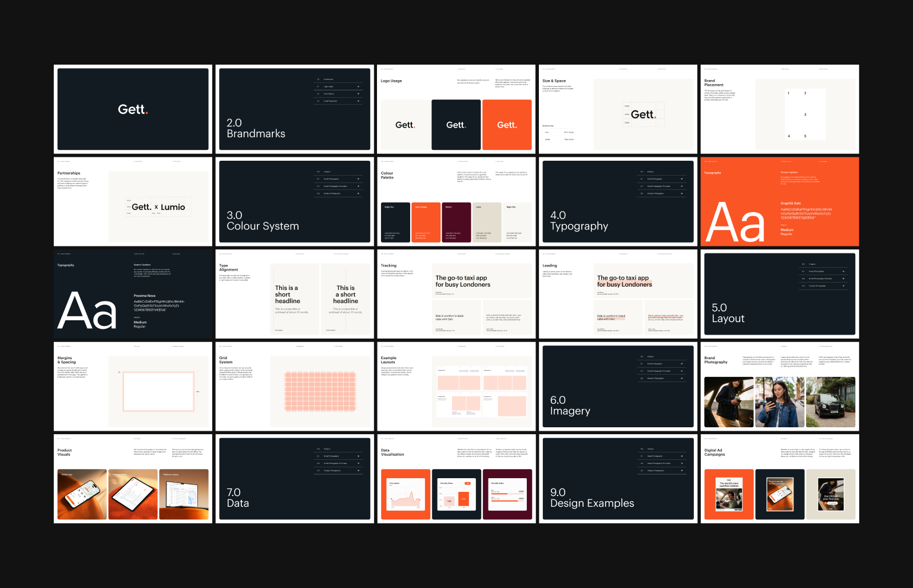
Task: Open the 5.0 Layout section slide
Action: [780, 294]
